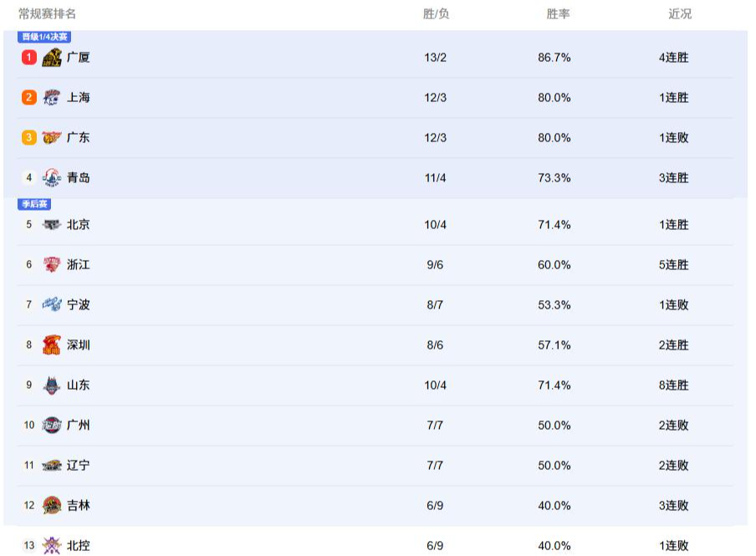The image size is (756, 556).
Task: Sort by the 胜/负 column header
Action: pos(436,14)
